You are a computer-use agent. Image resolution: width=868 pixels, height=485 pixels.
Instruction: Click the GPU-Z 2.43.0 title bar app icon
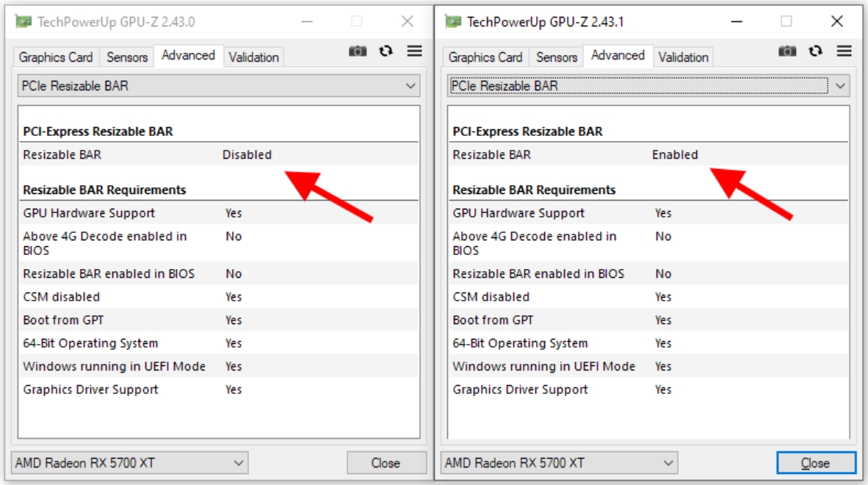click(23, 21)
